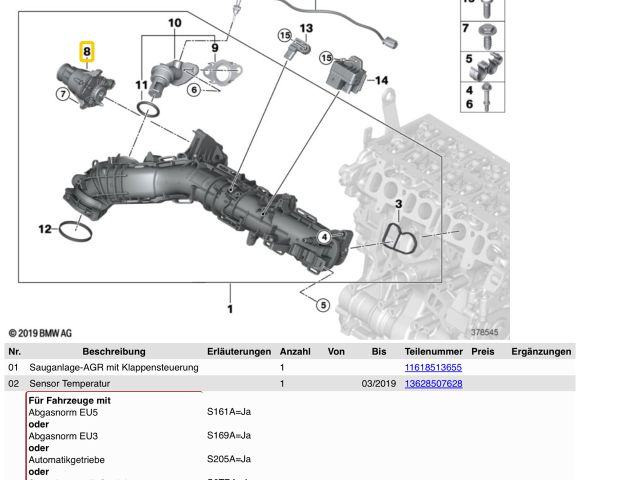
Task: Select callout 14 next to the actuator
Action: [381, 80]
